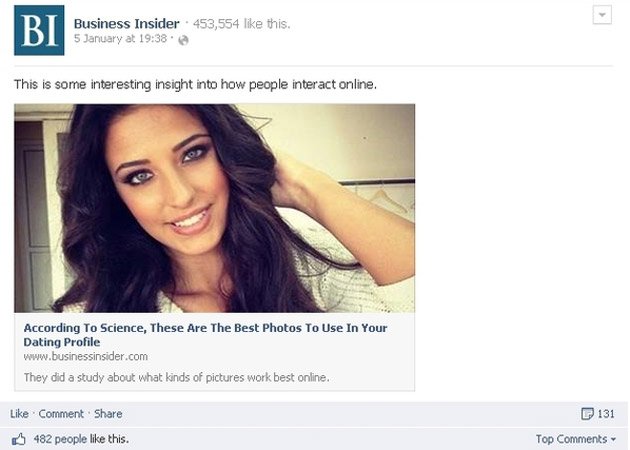Click the article description text snippet
Image resolution: width=630 pixels, height=450 pixels.
tap(176, 378)
